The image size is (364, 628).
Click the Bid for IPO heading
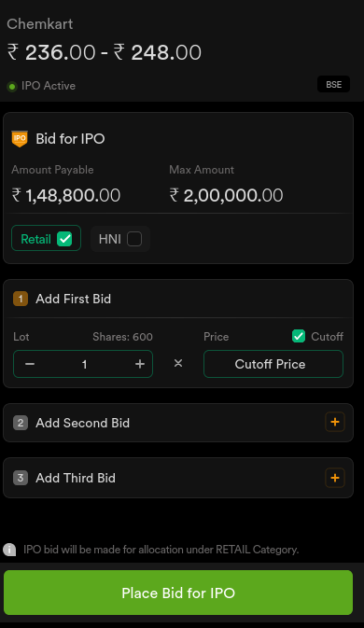click(x=71, y=139)
